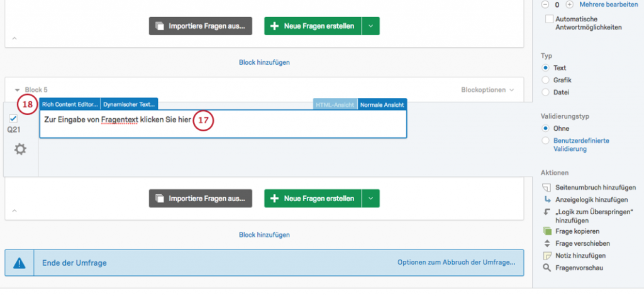The image size is (644, 296).
Task: Click Block hinzufügen link below Block 5
Action: point(265,235)
